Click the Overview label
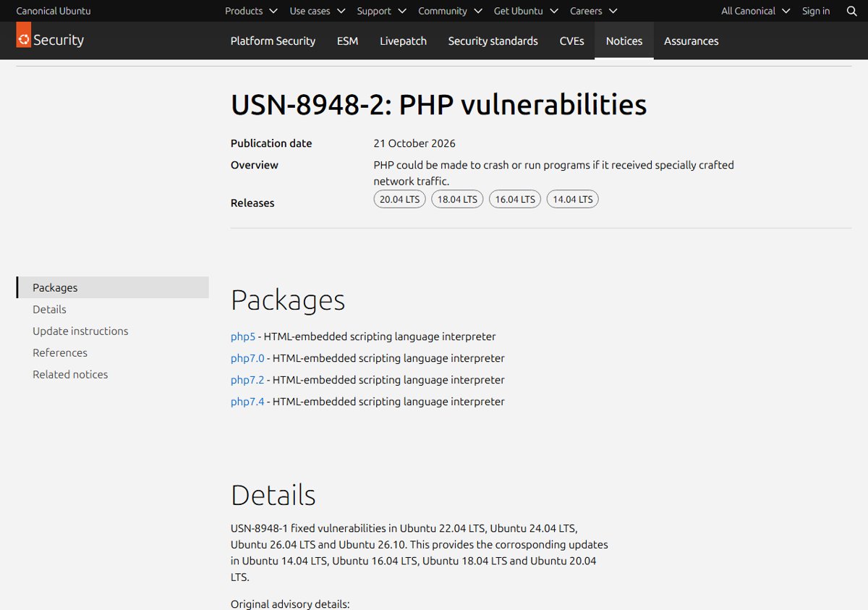868x610 pixels. [255, 165]
